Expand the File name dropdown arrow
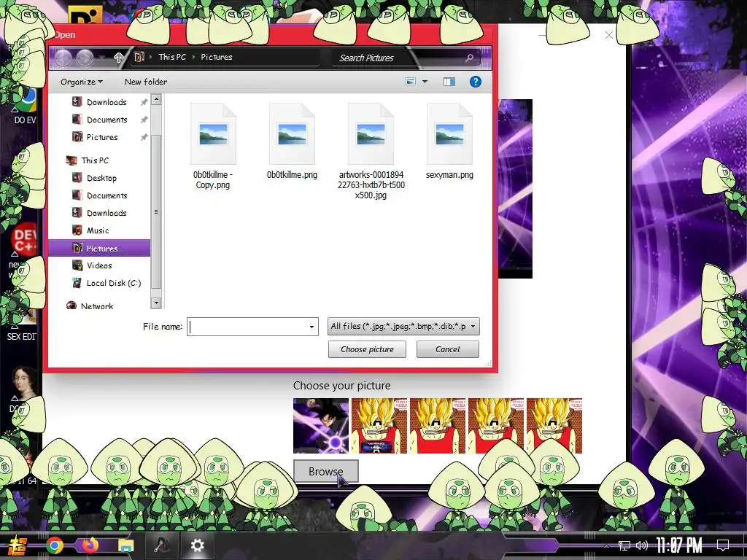This screenshot has height=560, width=747. (x=311, y=327)
